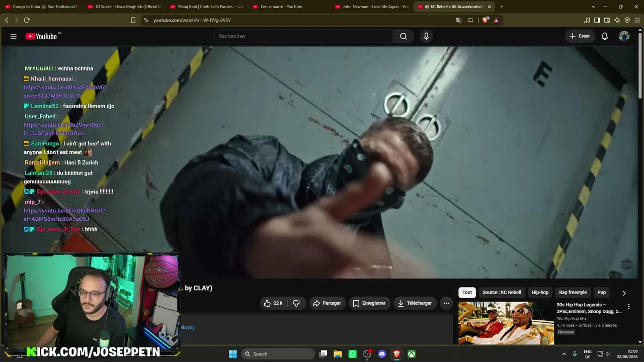
Task: Open the ENG DE language switcher
Action: (588, 354)
